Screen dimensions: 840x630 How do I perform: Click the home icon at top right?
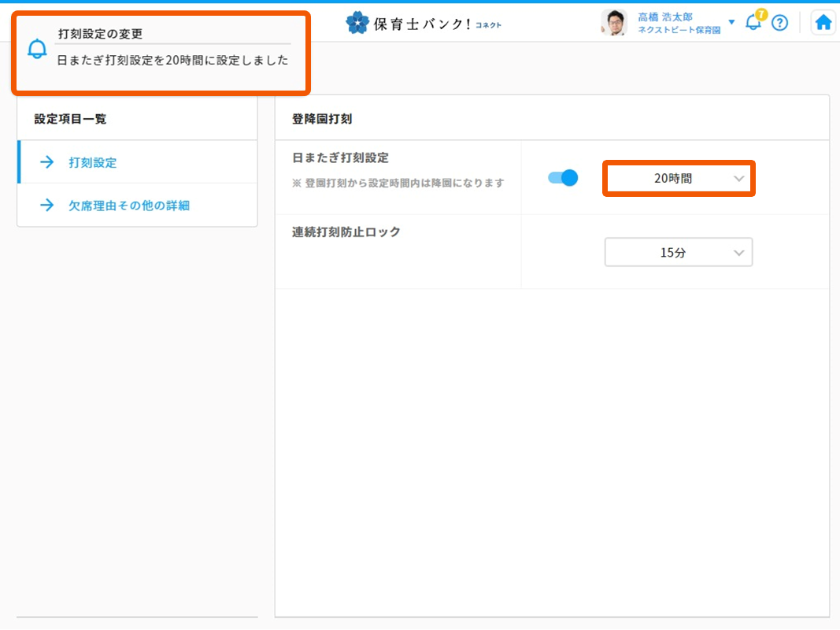(823, 21)
